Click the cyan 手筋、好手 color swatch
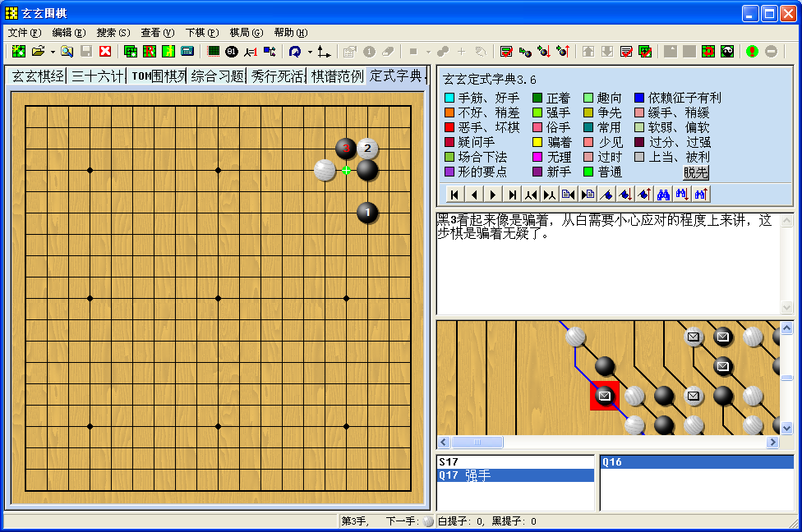The height and width of the screenshot is (532, 802). point(449,98)
